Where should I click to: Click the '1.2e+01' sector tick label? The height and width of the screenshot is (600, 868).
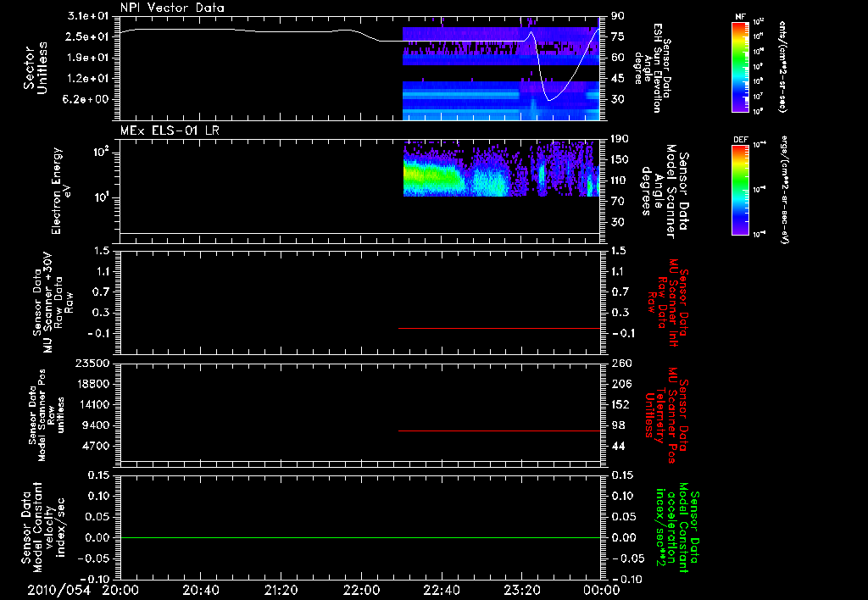pyautogui.click(x=88, y=79)
